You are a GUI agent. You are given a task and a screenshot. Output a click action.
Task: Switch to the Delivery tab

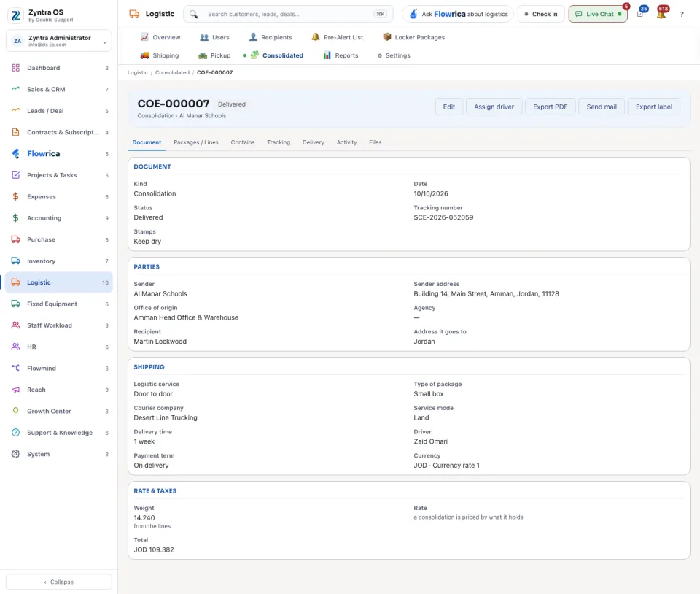[x=314, y=142]
